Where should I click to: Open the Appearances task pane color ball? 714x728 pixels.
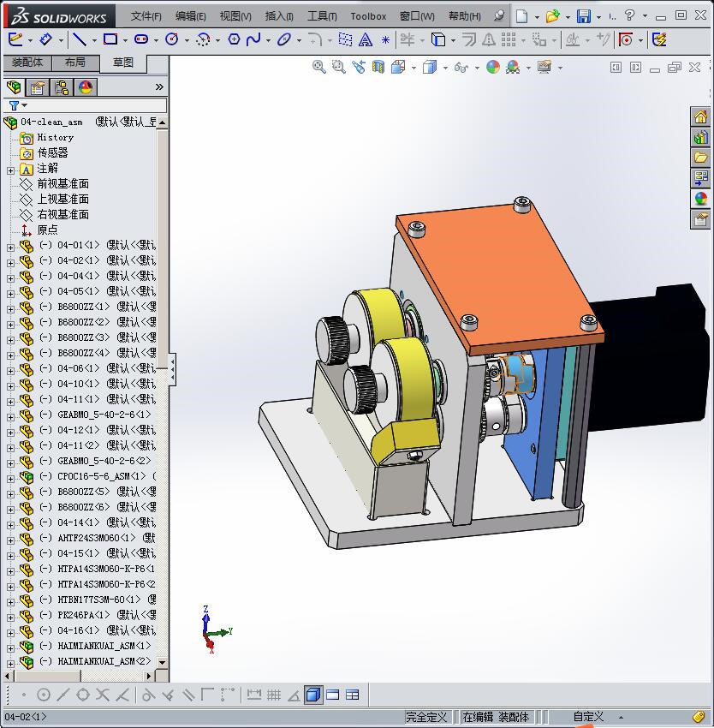click(x=700, y=198)
